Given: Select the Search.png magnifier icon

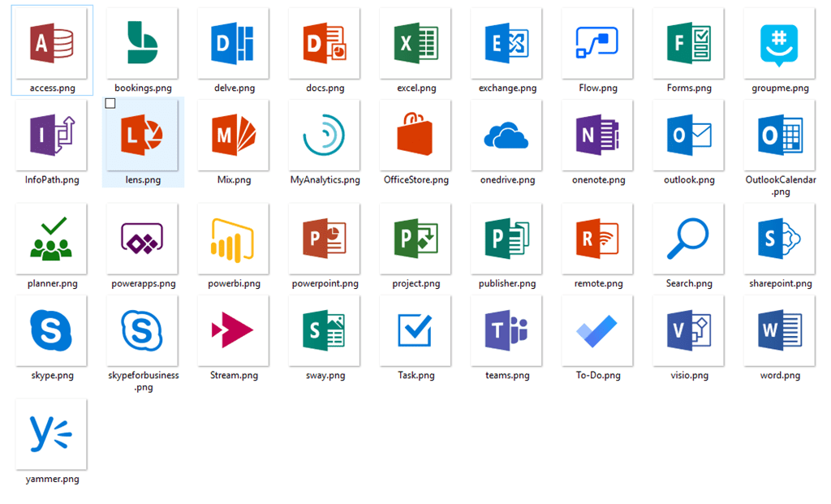Looking at the screenshot, I should click(687, 239).
